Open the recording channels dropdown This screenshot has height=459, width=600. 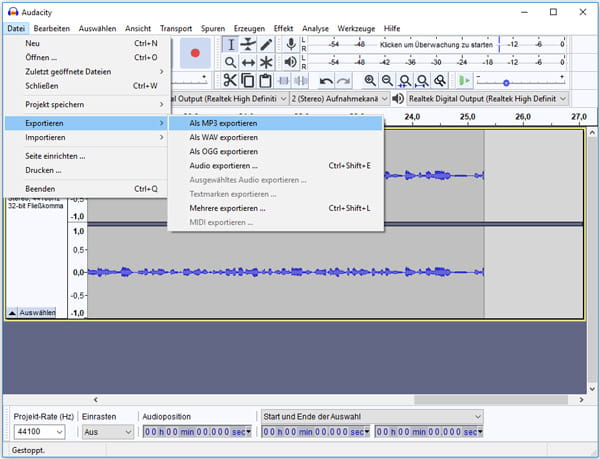click(x=339, y=99)
